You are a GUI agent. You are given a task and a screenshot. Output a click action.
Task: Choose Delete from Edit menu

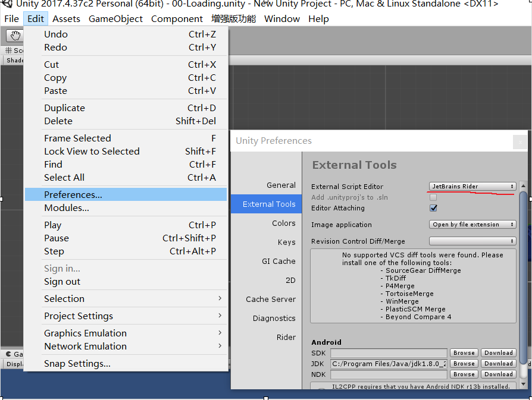[126, 121]
